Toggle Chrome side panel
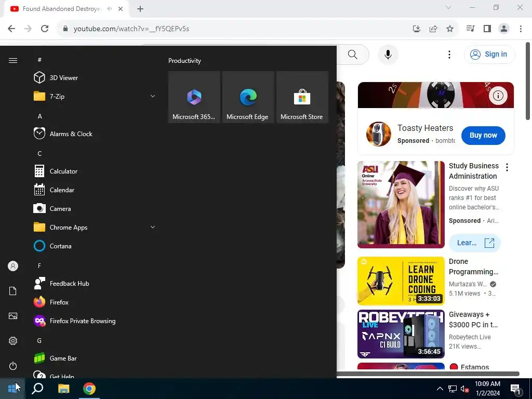532x399 pixels. pos(487,29)
